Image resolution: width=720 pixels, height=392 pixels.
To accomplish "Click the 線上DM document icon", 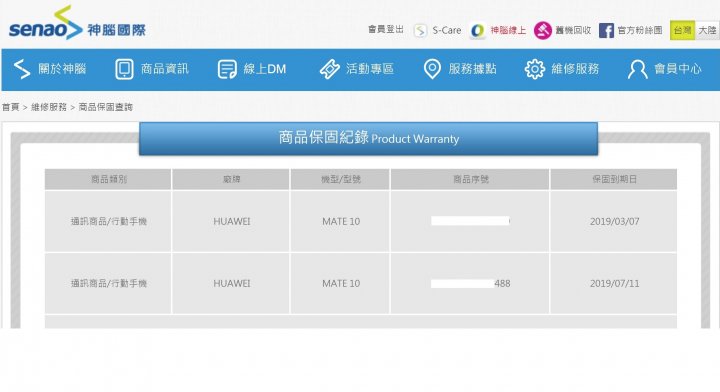I will pyautogui.click(x=227, y=69).
